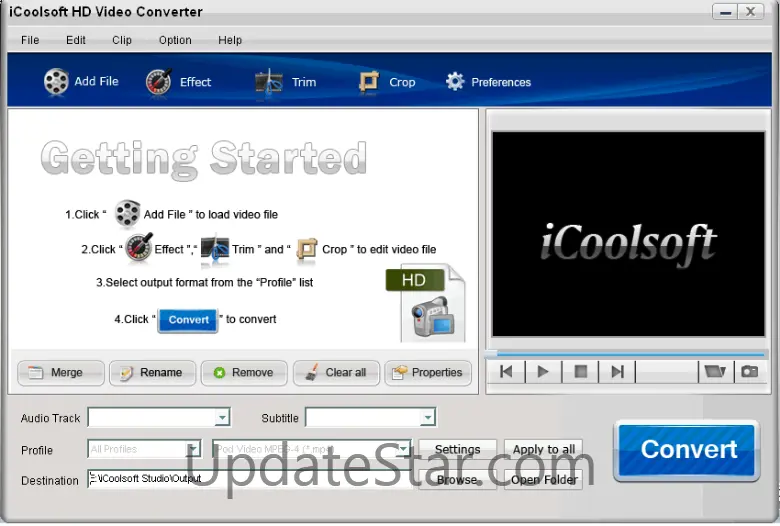This screenshot has width=780, height=526.
Task: Close the iCoolsoft HD Video Converter window
Action: click(751, 12)
